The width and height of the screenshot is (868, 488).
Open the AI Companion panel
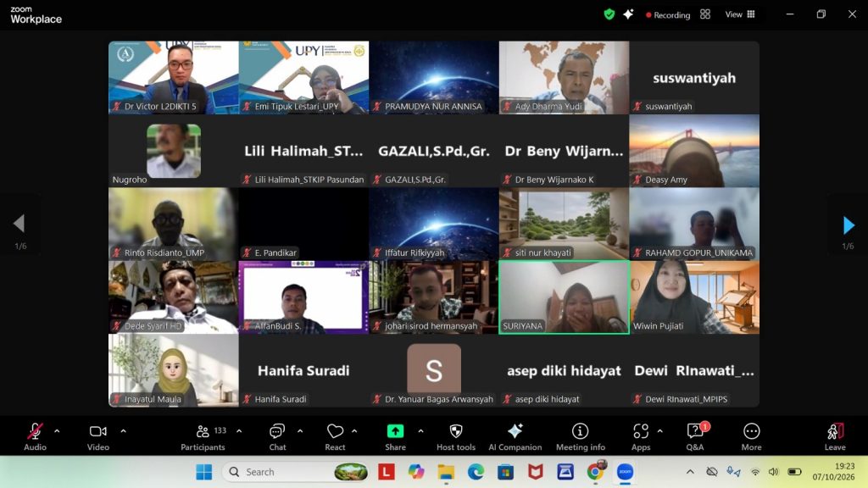coord(515,436)
